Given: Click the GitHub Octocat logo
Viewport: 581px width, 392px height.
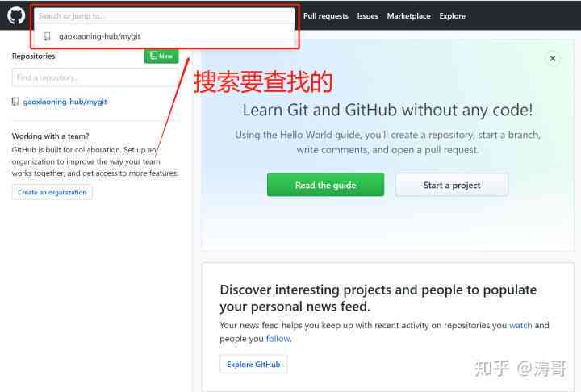Looking at the screenshot, I should point(16,15).
